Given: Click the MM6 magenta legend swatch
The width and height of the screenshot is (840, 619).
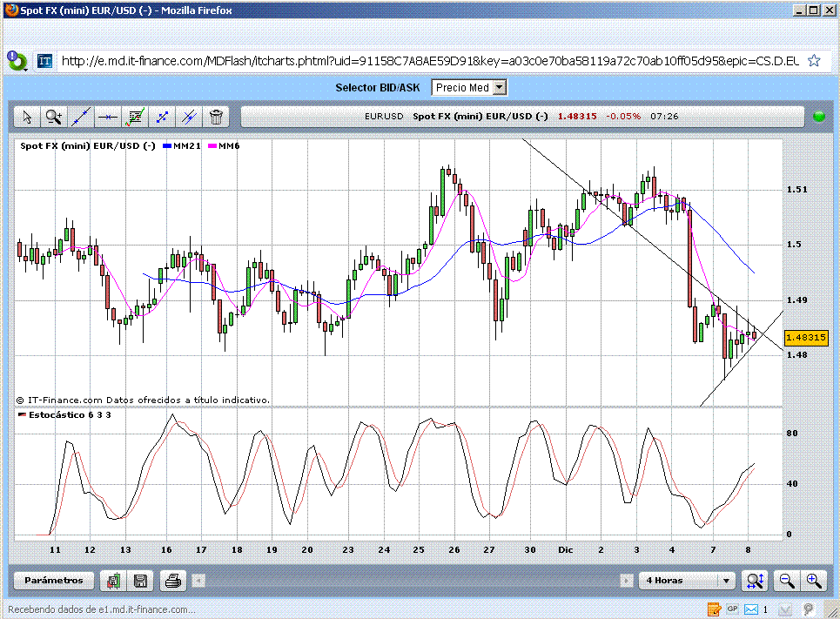Looking at the screenshot, I should 212,146.
